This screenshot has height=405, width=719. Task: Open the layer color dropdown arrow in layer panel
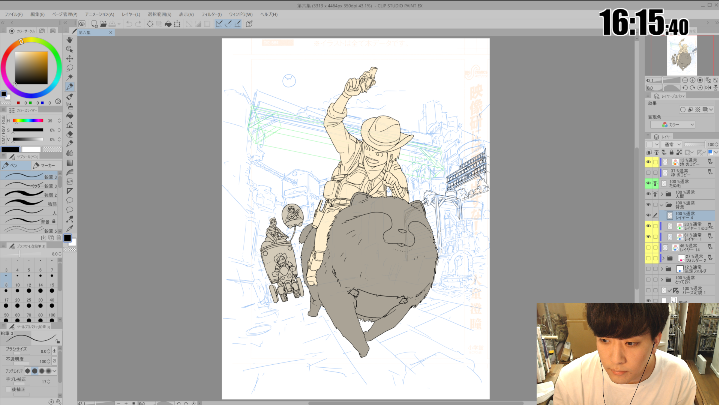(x=716, y=152)
